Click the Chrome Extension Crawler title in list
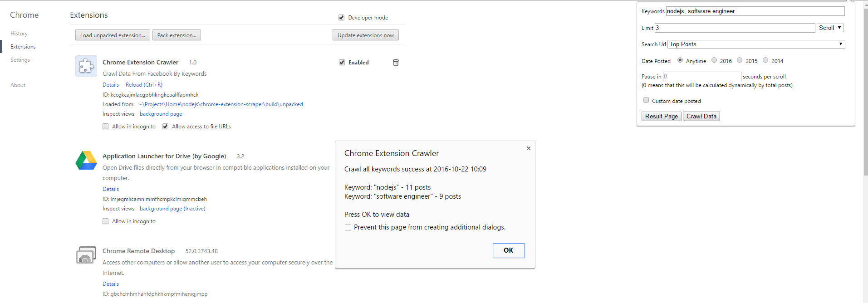Image resolution: width=868 pixels, height=303 pixels. [x=140, y=62]
